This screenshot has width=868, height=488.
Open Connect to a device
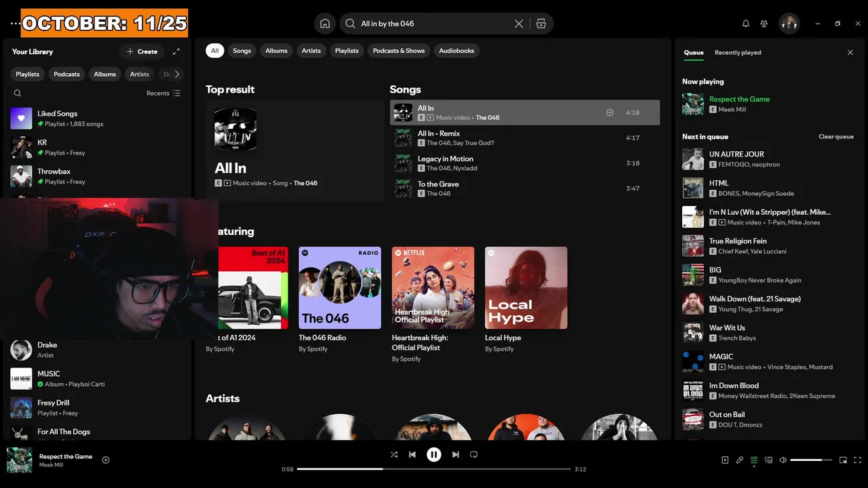(x=768, y=460)
